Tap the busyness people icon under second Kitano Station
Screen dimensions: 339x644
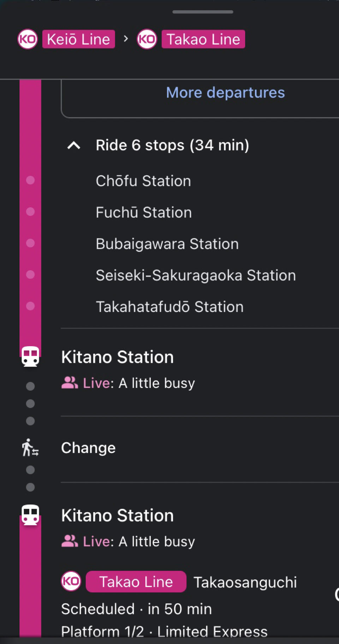pos(70,541)
